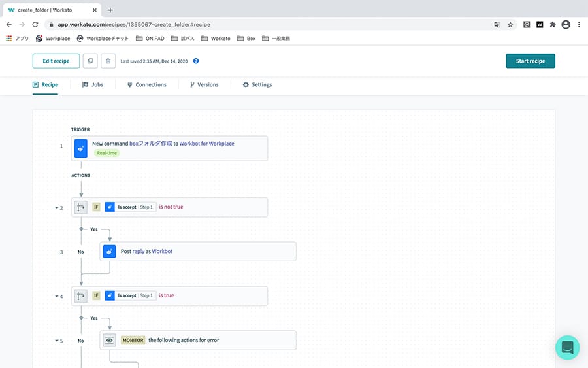Switch to the Recipe tab

pos(45,85)
